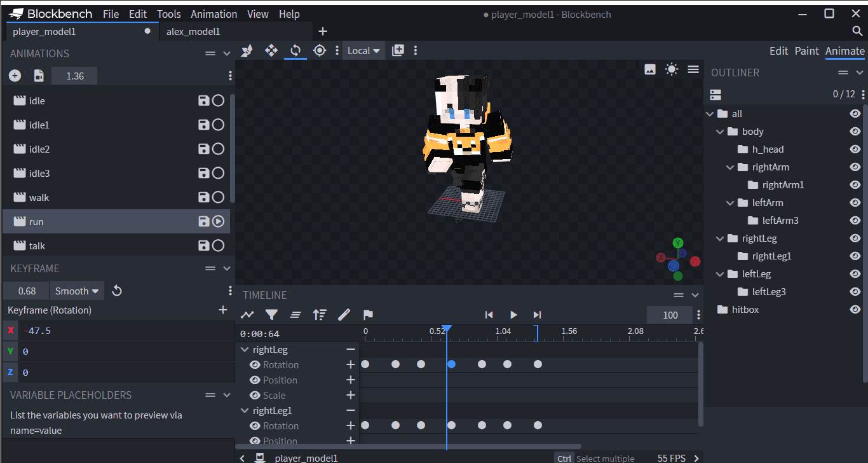Viewport: 868px width, 463px height.
Task: Click the timeline filter channels icon
Action: pyautogui.click(x=271, y=315)
